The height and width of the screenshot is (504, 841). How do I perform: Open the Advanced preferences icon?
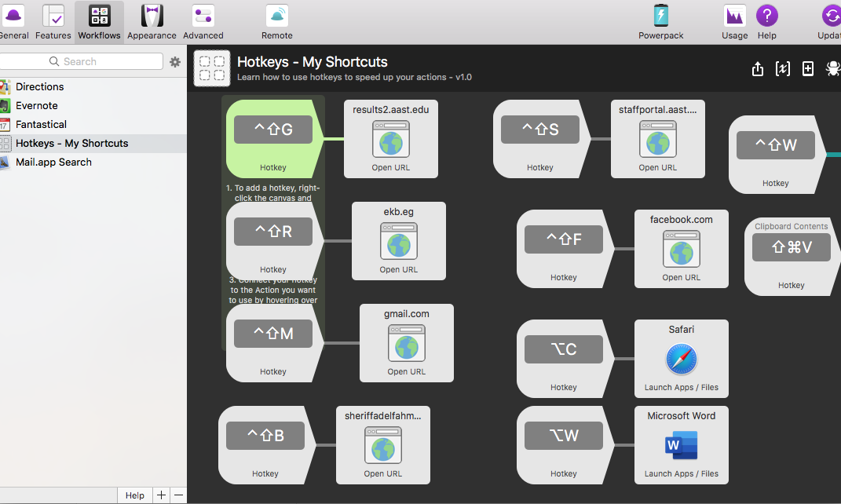[203, 21]
